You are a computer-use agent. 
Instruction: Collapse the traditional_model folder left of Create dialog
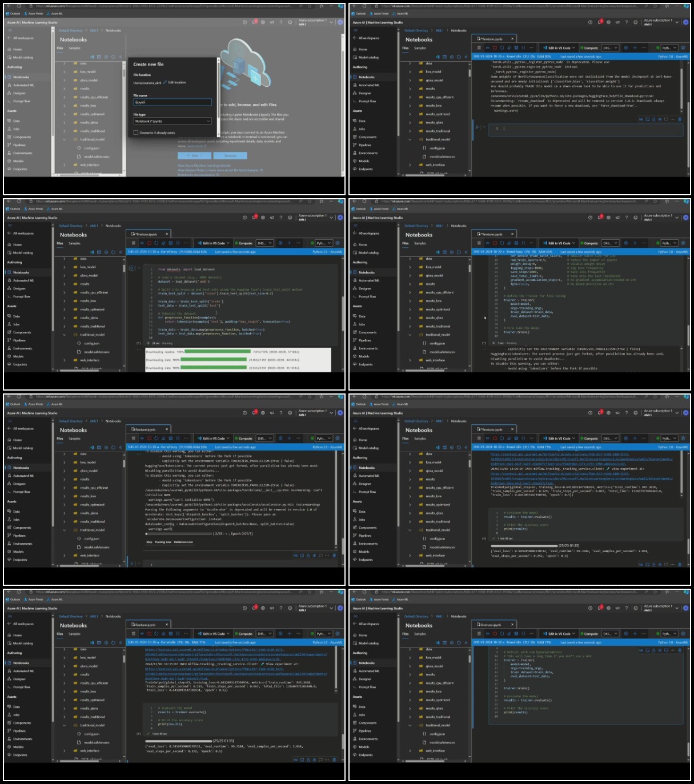tap(65, 139)
